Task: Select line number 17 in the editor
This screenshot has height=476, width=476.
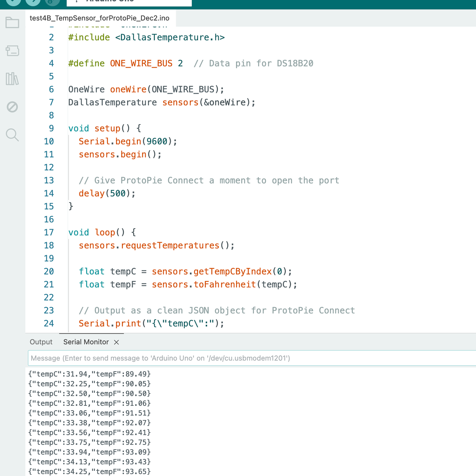Action: (x=49, y=232)
